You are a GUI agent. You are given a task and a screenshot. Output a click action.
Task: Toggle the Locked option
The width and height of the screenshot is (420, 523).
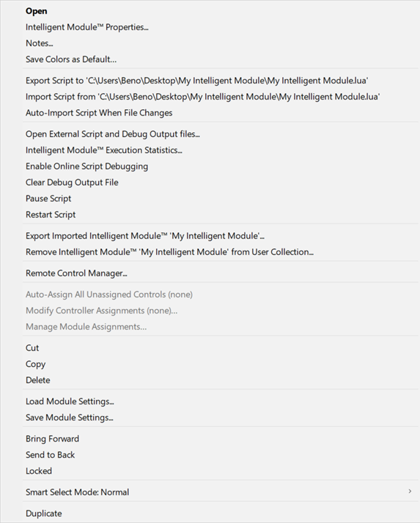pos(39,471)
